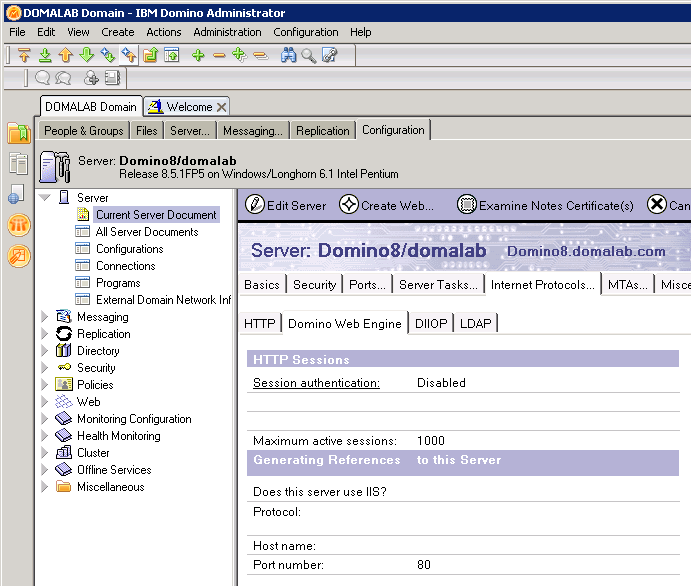The image size is (691, 586).
Task: Switch to the DOMALAB Domain window tab
Action: click(91, 107)
